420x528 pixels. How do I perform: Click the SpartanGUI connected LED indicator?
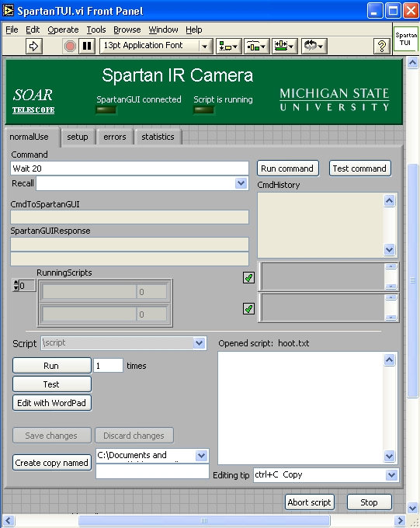point(106,109)
